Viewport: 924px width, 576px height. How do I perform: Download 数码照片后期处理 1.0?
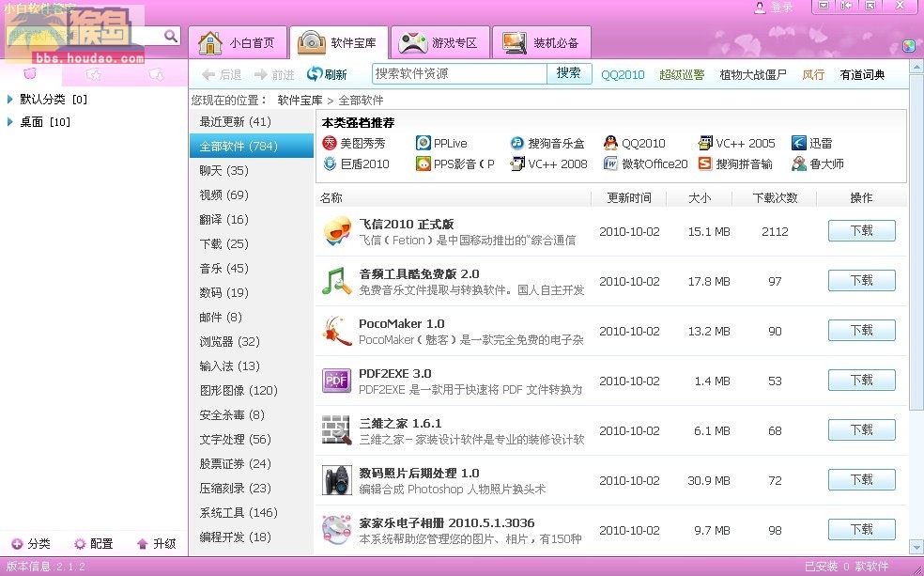(x=861, y=479)
